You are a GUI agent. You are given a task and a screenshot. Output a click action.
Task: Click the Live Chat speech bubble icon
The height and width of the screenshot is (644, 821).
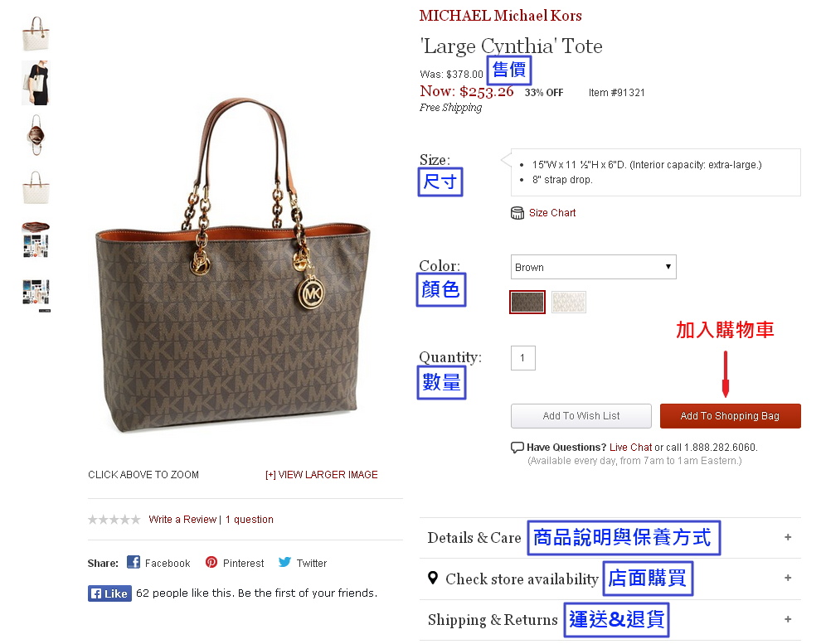(517, 448)
